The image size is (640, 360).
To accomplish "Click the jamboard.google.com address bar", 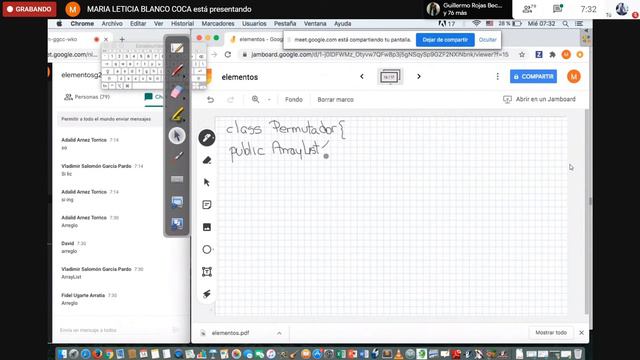I will click(380, 54).
